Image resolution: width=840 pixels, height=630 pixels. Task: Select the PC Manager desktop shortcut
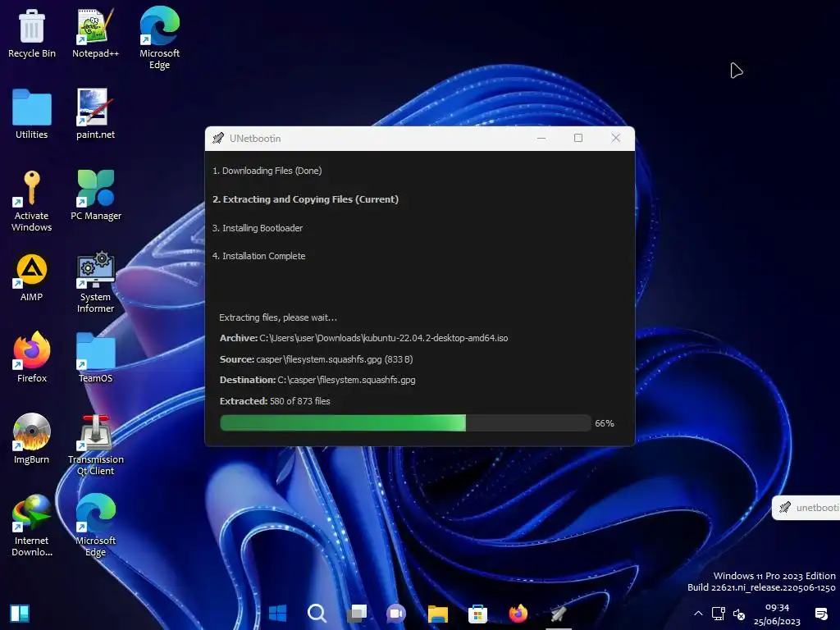(96, 195)
